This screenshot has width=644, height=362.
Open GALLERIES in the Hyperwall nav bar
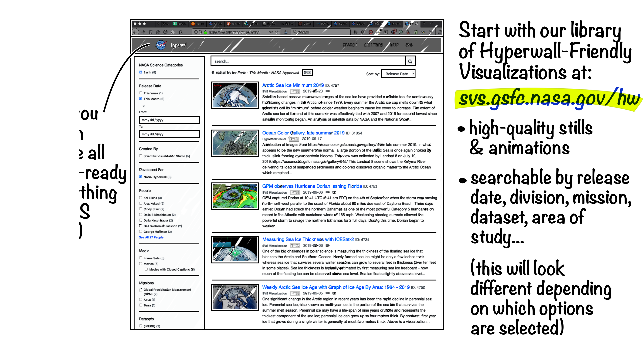point(373,45)
